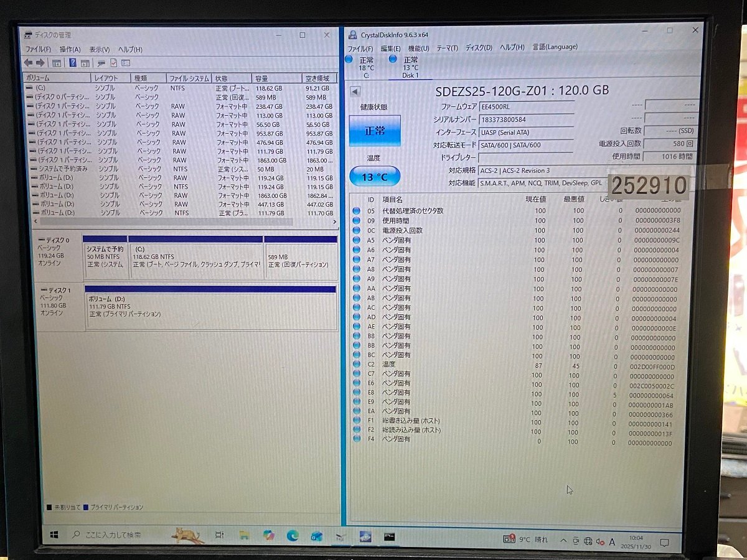Click the 9°C 晴れ weather widget on taskbar

tap(527, 539)
